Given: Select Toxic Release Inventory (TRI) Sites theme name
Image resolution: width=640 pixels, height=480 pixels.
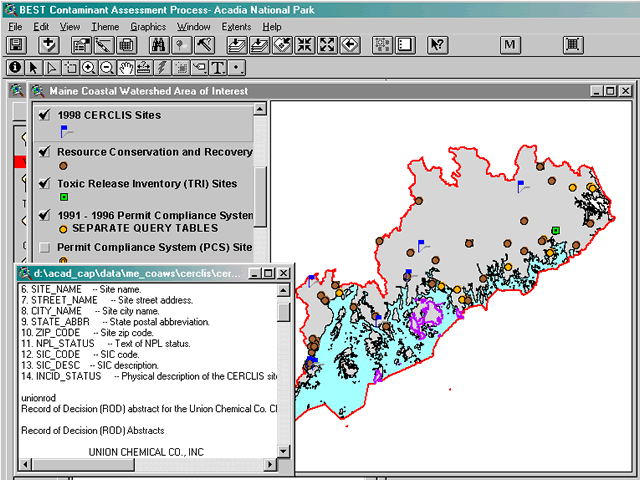Looking at the screenshot, I should point(147,184).
